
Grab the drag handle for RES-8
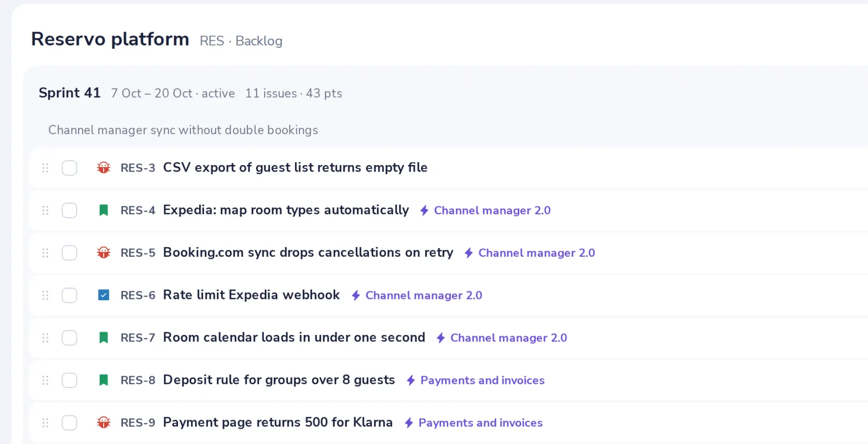tap(46, 380)
